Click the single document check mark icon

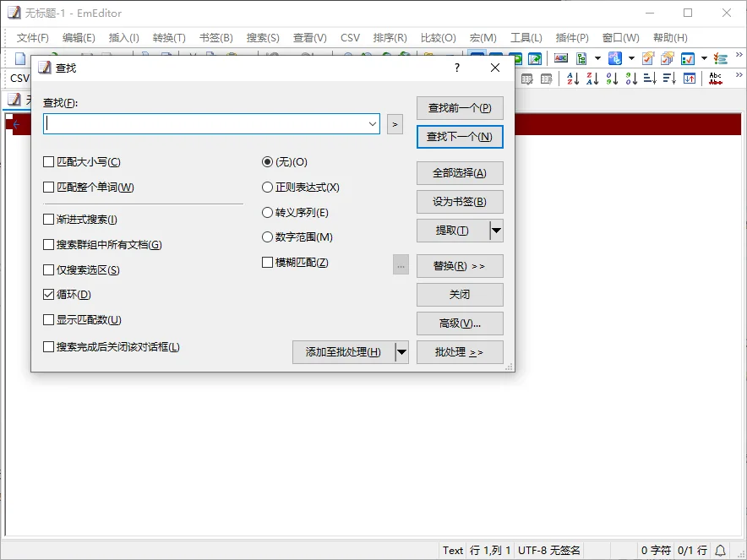click(648, 58)
